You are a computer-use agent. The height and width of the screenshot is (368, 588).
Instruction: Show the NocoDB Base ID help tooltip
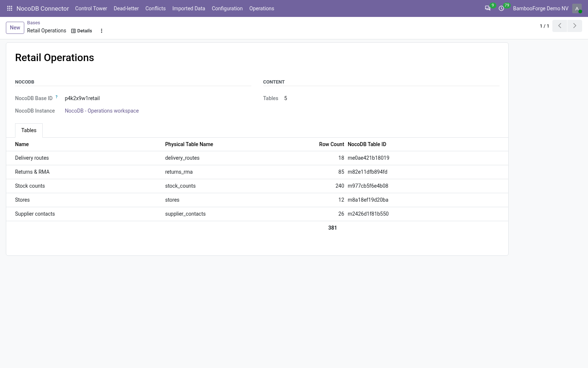[57, 97]
